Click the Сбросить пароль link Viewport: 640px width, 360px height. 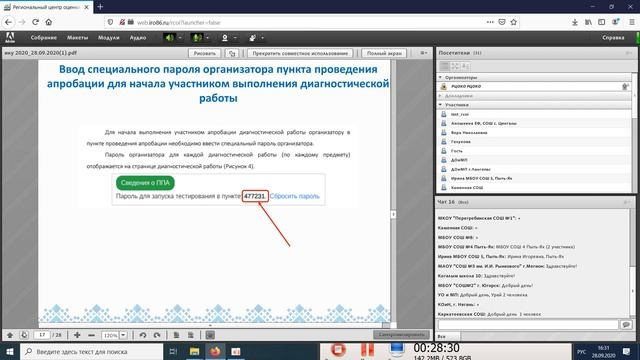(x=294, y=196)
